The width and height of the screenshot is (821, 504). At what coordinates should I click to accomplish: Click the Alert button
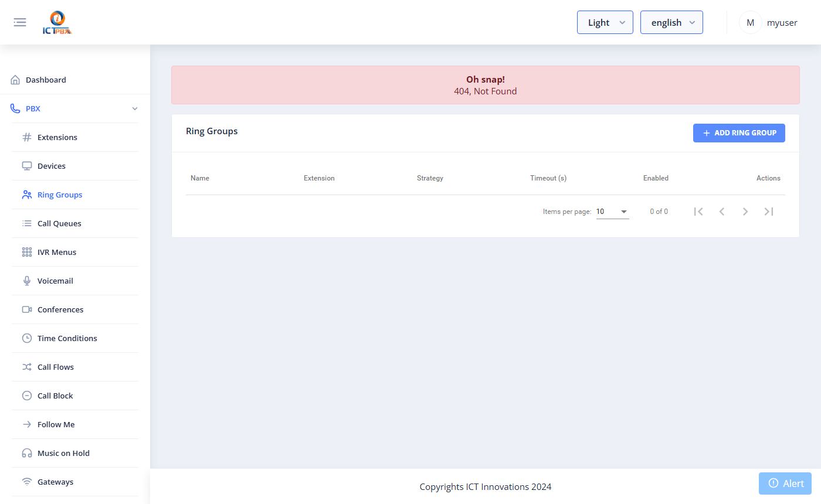(785, 483)
